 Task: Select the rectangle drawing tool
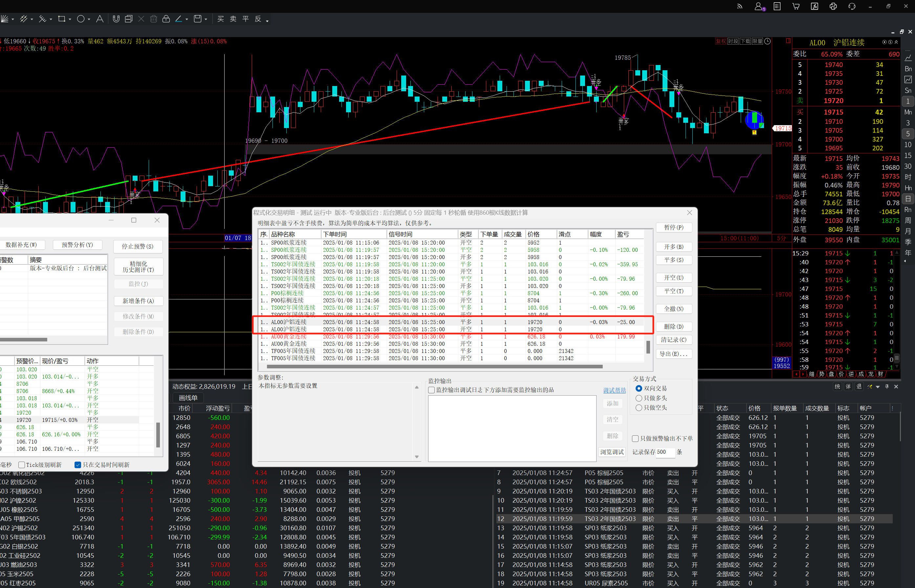pos(61,19)
